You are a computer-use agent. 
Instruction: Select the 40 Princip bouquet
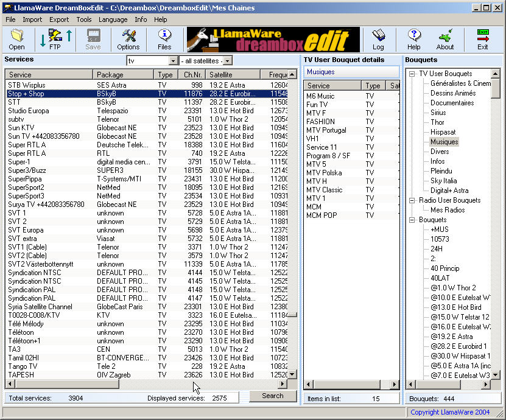point(445,268)
